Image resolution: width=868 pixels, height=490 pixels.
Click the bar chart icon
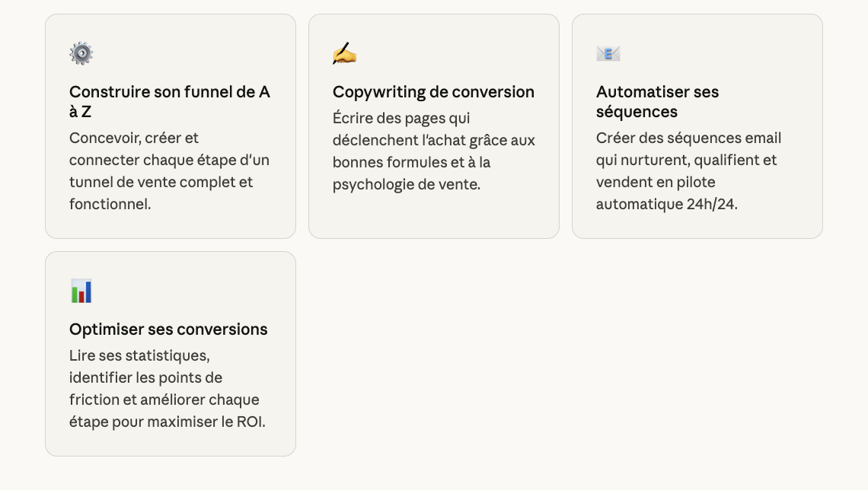click(x=81, y=291)
